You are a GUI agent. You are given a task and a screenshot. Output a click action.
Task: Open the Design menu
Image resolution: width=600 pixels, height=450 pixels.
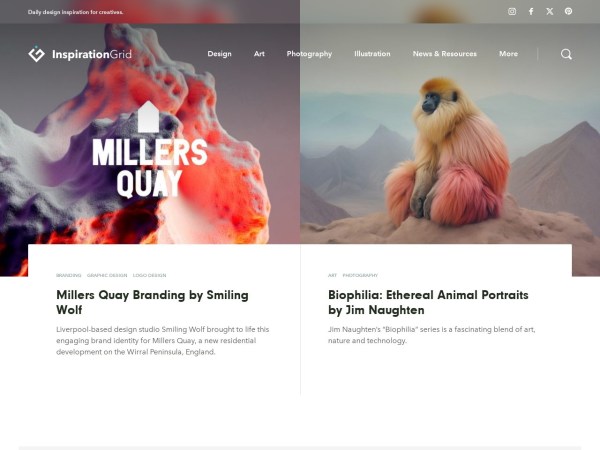(219, 54)
